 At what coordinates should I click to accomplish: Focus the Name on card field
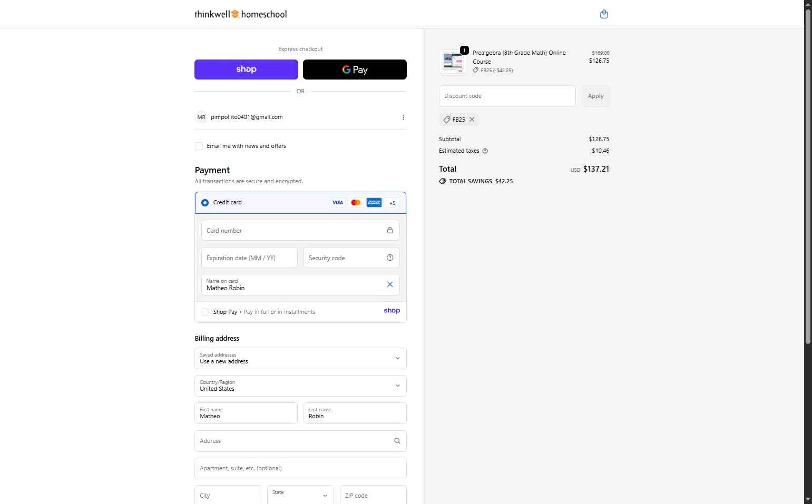pyautogui.click(x=300, y=285)
